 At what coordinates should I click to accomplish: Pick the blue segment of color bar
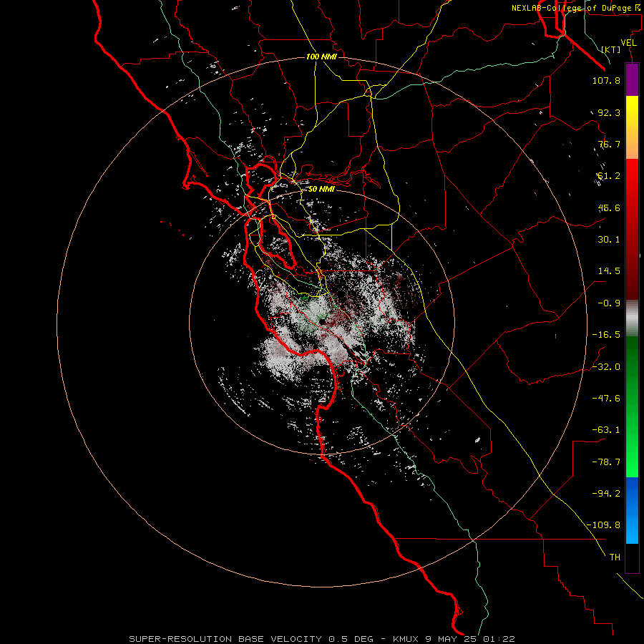(x=632, y=510)
